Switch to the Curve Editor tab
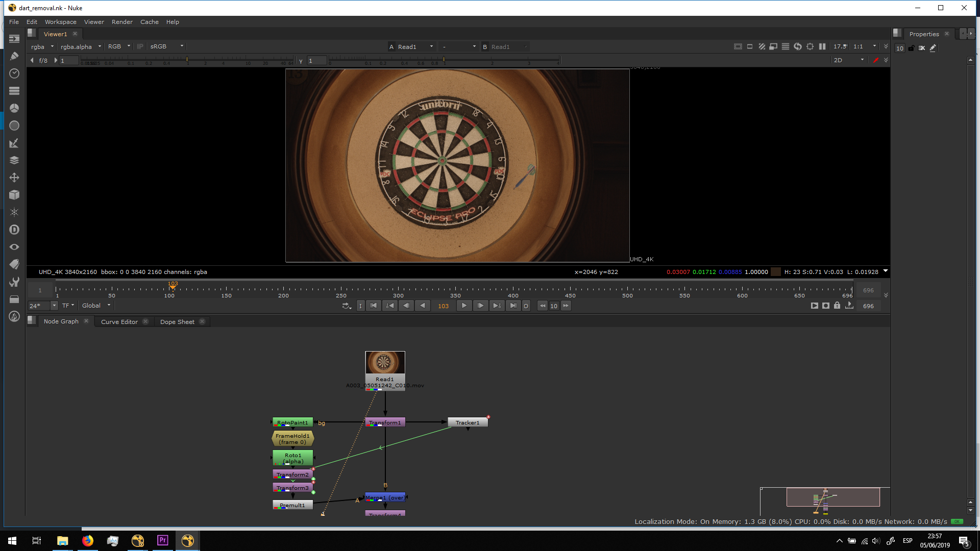The height and width of the screenshot is (551, 980). pyautogui.click(x=119, y=322)
